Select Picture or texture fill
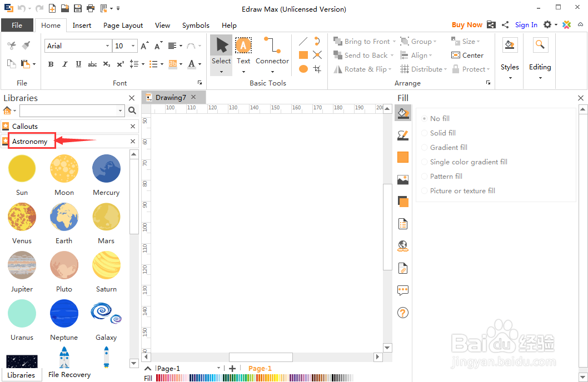Viewport: 588px width, 382px height. tap(459, 191)
